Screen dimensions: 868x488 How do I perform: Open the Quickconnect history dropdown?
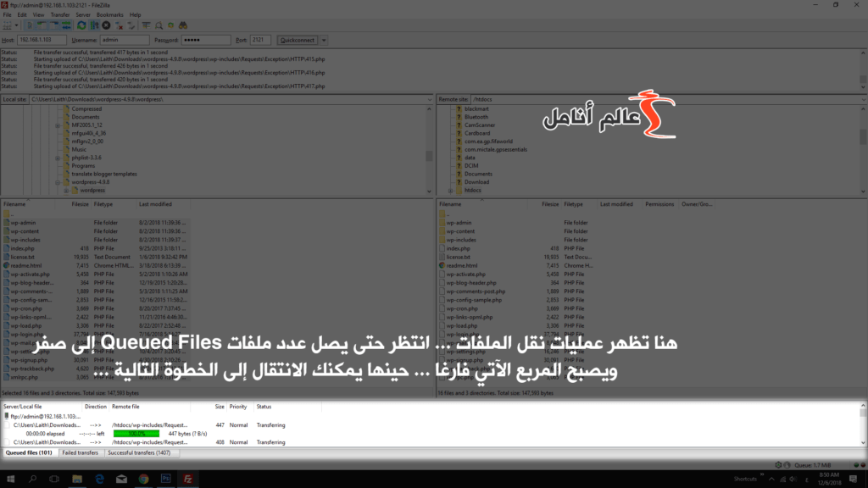pos(324,40)
